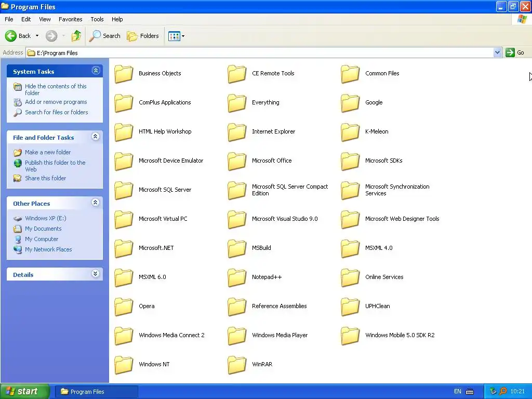Click the Windows Media Player folder name
532x399 pixels.
tap(280, 335)
